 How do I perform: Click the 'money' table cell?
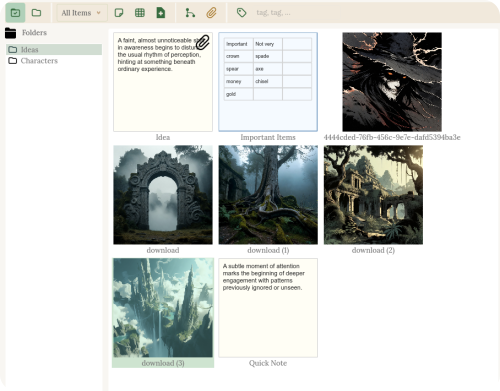click(x=239, y=81)
